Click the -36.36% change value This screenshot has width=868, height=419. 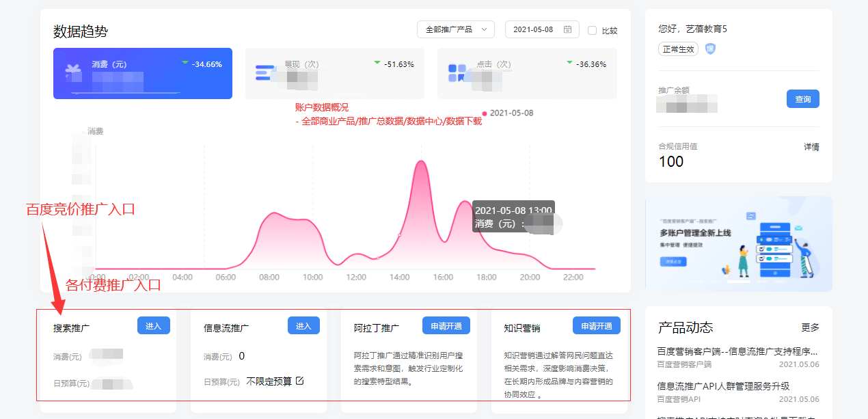(591, 64)
